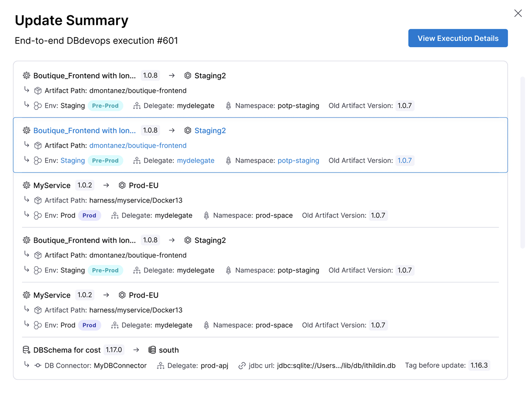Screen dimensions: 532x400
Task: Click the prod-apj delegate icon
Action: coord(161,365)
